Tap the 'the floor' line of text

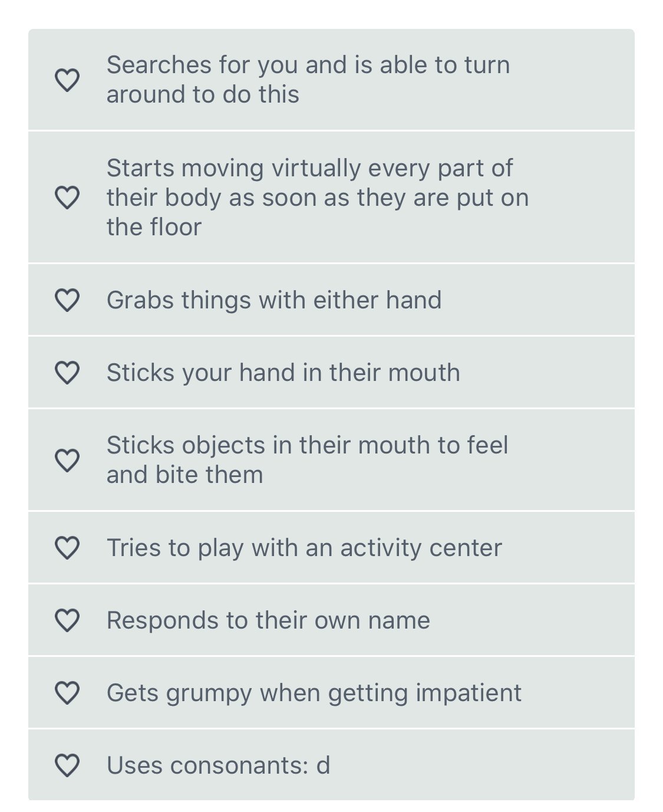tap(154, 227)
